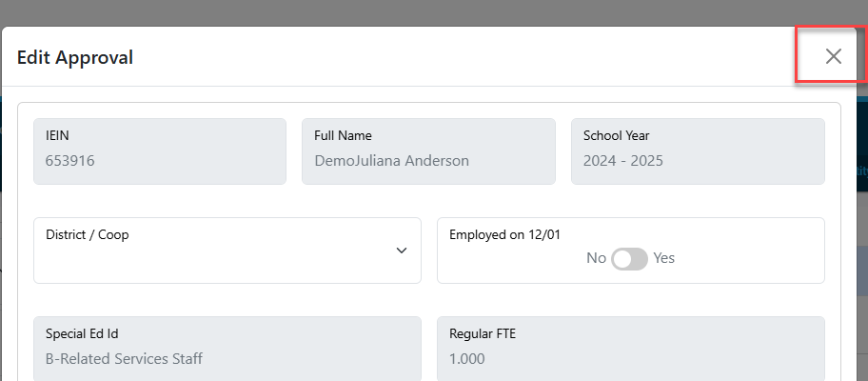Screen dimensions: 868x381
Task: Click the Edit Approval dialog title
Action: click(75, 57)
